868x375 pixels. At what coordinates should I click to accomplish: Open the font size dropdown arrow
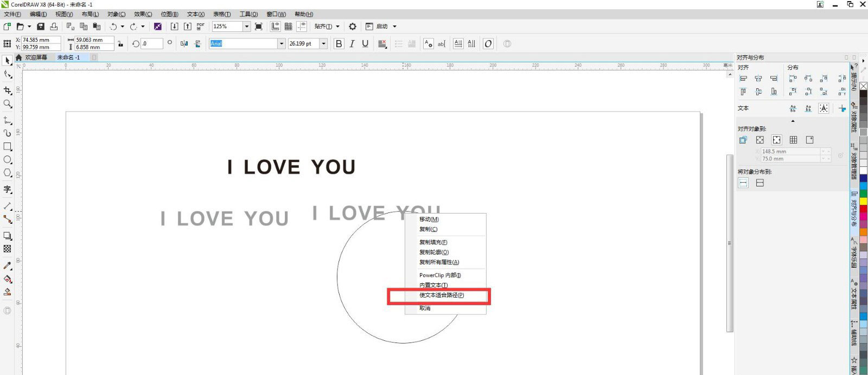[x=324, y=44]
